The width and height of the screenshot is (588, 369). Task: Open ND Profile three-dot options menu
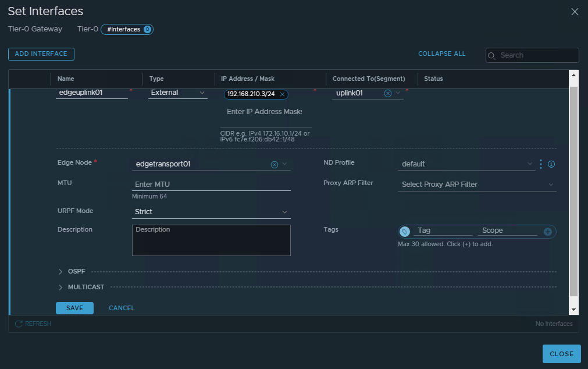point(541,164)
